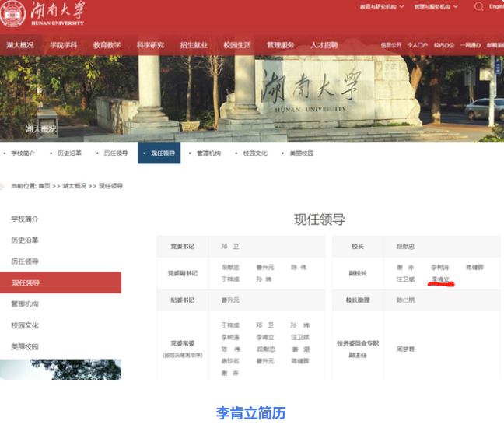Click the campus gate banner image
The image size is (504, 428).
coord(252,99)
